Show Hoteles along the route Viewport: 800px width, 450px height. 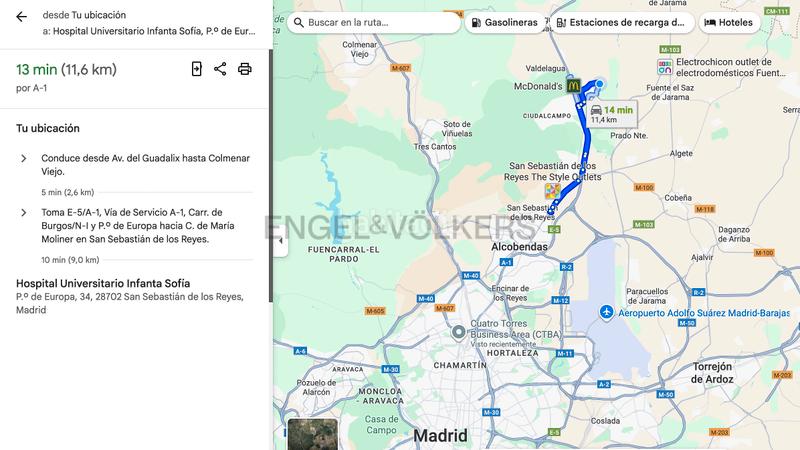pyautogui.click(x=729, y=22)
